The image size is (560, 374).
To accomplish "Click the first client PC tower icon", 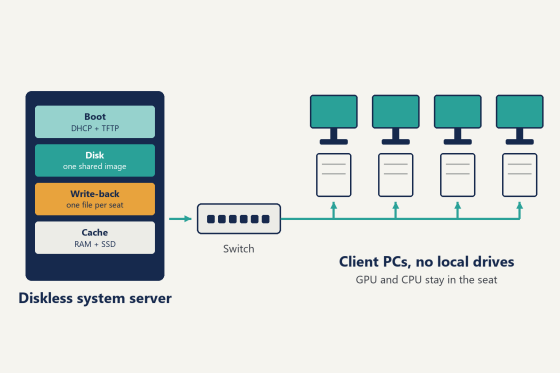I will click(x=334, y=175).
